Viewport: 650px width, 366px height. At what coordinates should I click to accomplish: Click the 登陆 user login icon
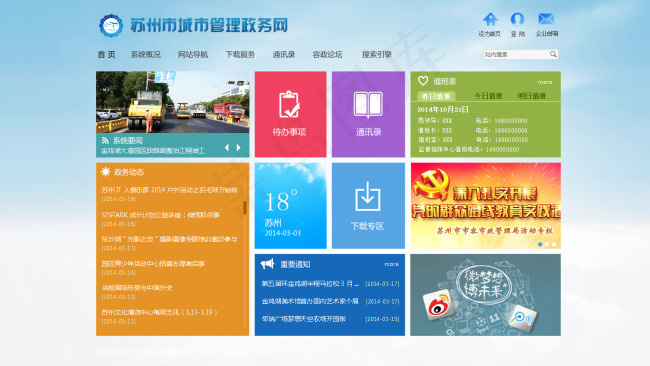pos(517,19)
